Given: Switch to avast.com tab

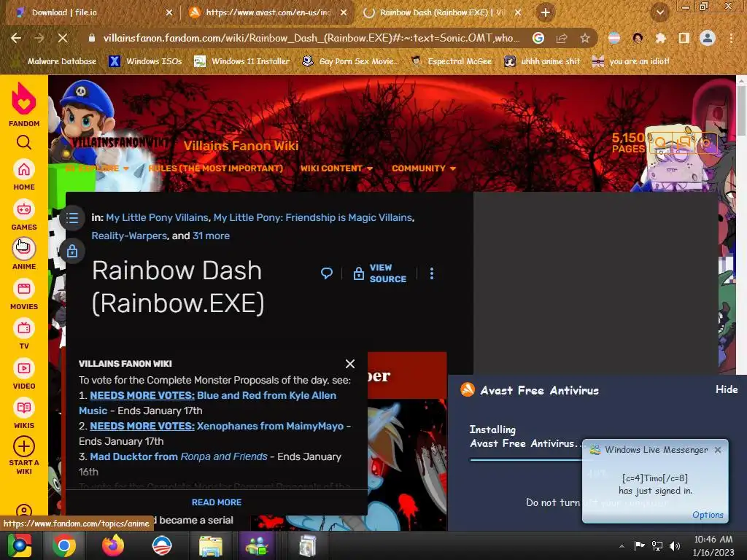Looking at the screenshot, I should point(268,13).
